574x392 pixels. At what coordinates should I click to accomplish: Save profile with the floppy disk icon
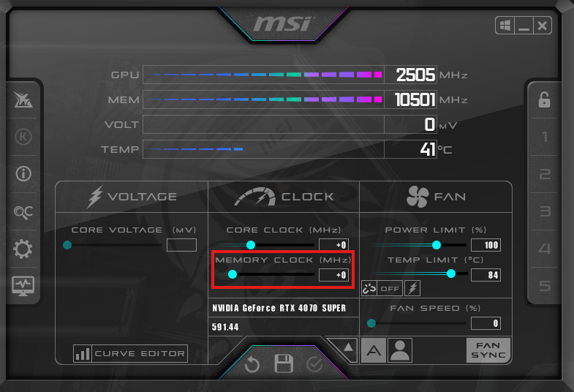pyautogui.click(x=284, y=363)
